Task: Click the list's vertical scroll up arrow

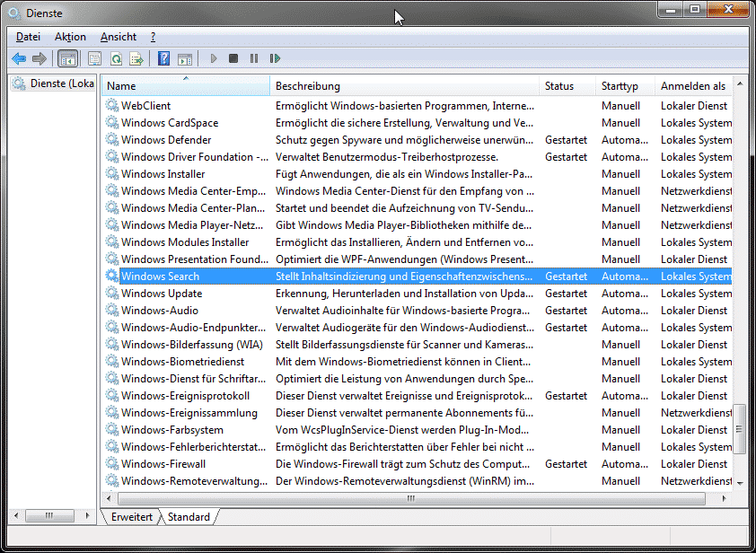Action: [x=740, y=83]
